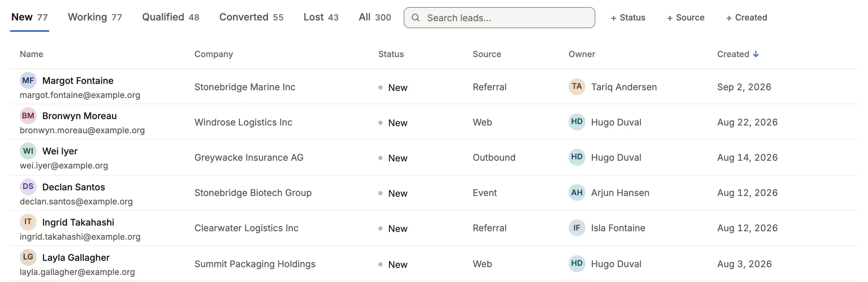Click New status in Declan Santos row
The height and width of the screenshot is (282, 868).
(x=393, y=193)
